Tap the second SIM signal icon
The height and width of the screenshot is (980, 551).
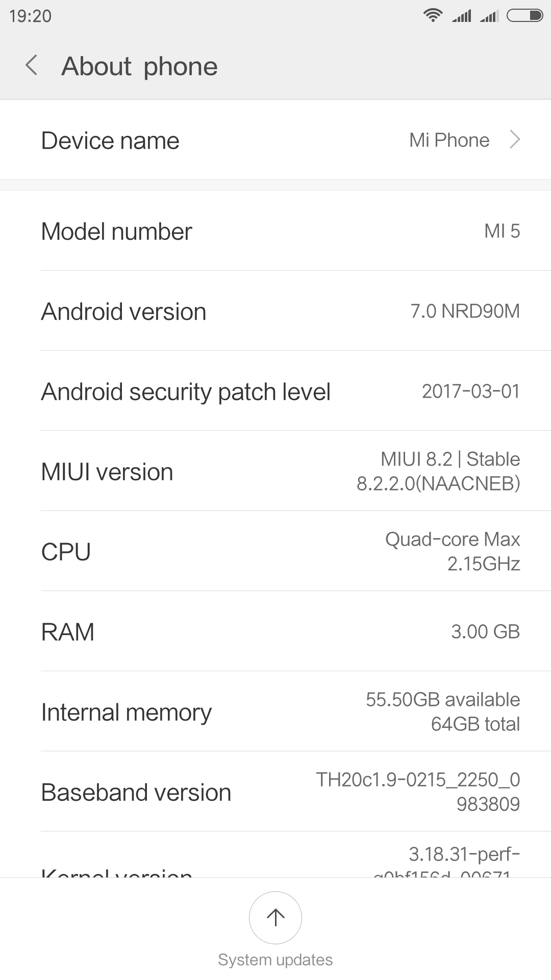pyautogui.click(x=489, y=16)
